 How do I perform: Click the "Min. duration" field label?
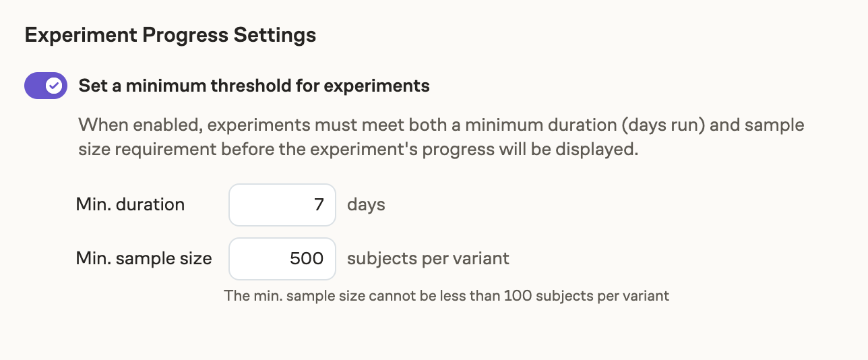(x=130, y=205)
